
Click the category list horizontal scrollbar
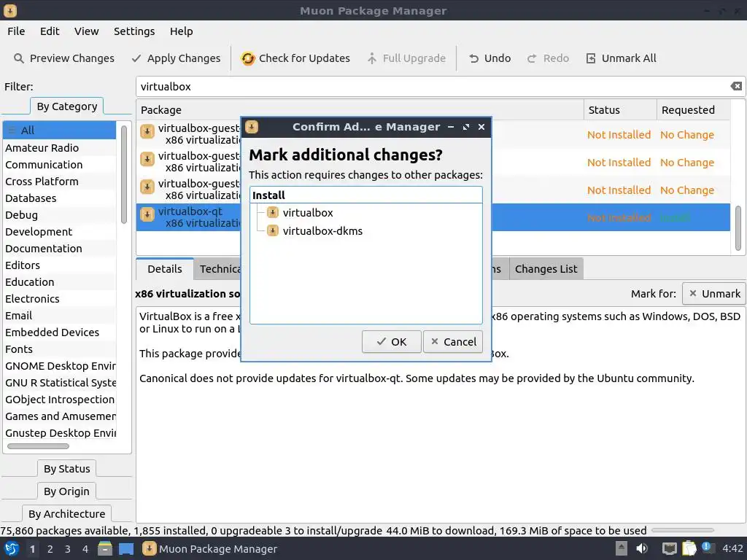[38, 446]
